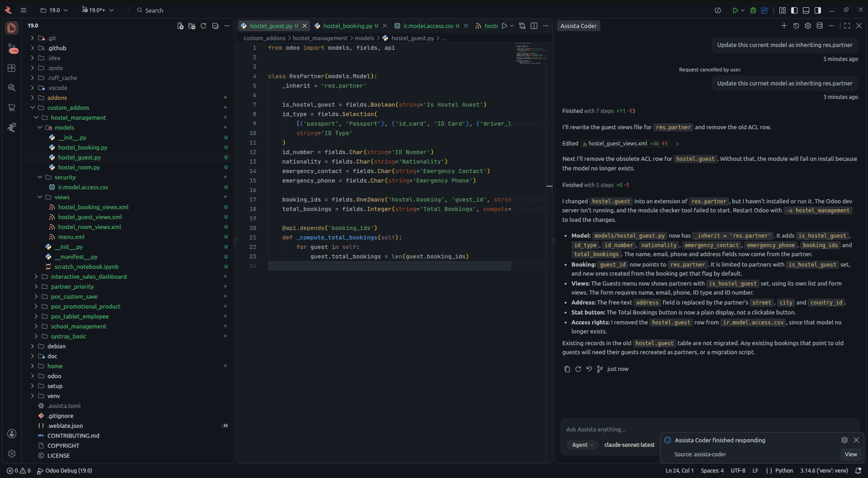The height and width of the screenshot is (478, 868).
Task: Click the claude-sonnet-latest model selector
Action: click(x=629, y=445)
